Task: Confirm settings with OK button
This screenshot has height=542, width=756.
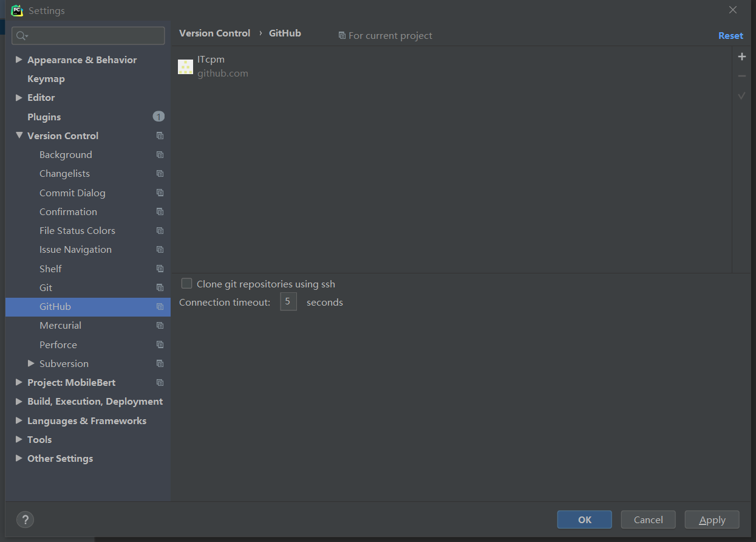Action: pyautogui.click(x=584, y=520)
